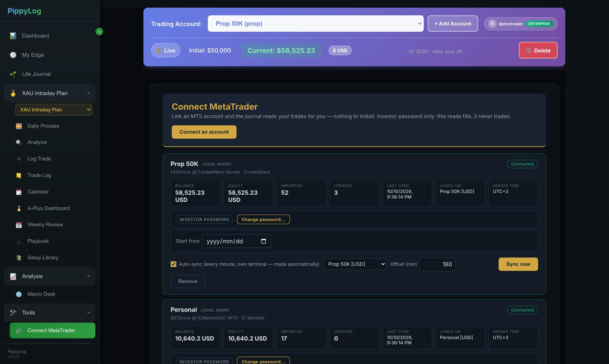Open Dashboard via its bar chart icon
The image size is (609, 364).
(13, 36)
